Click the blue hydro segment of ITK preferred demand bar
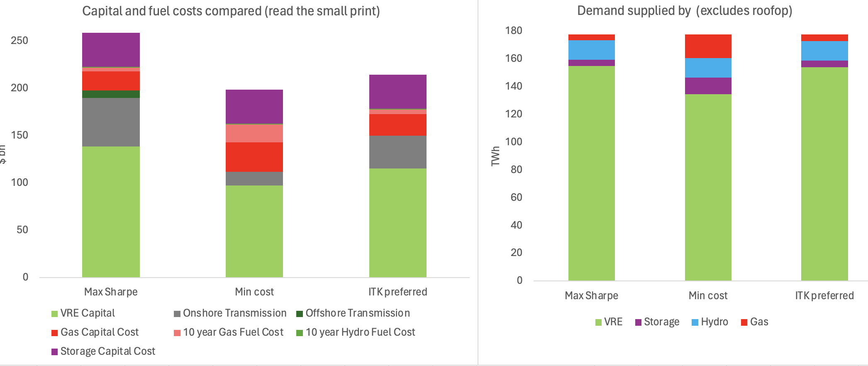This screenshot has width=868, height=366. point(824,51)
